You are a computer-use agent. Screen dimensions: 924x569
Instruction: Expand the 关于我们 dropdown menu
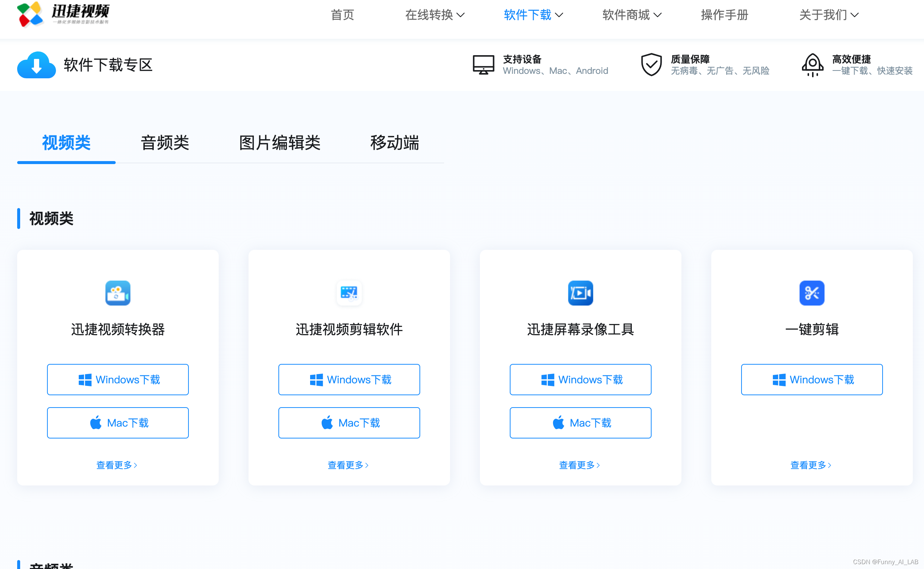point(829,15)
